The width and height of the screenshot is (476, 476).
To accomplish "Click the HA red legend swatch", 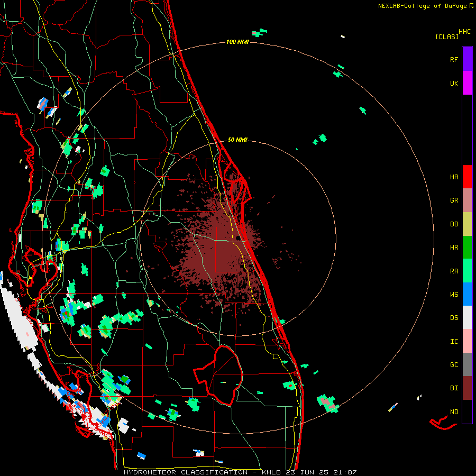I will [467, 177].
